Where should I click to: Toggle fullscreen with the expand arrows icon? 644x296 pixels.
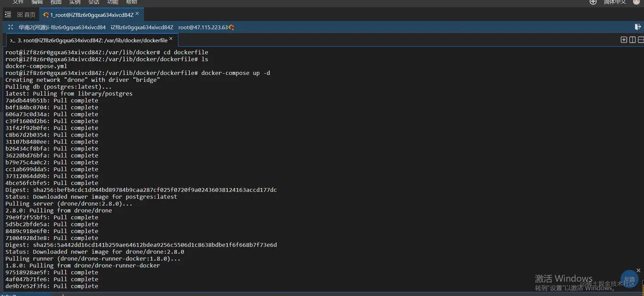[11, 27]
